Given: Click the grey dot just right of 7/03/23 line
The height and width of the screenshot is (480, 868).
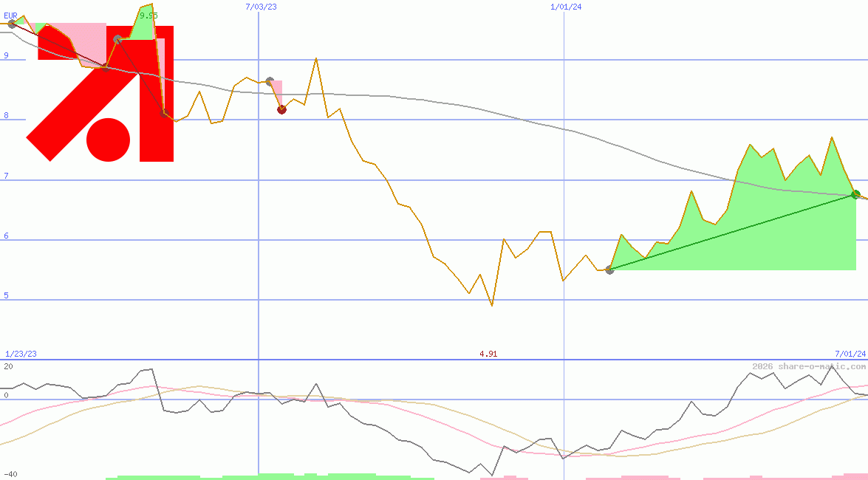Looking at the screenshot, I should [270, 81].
